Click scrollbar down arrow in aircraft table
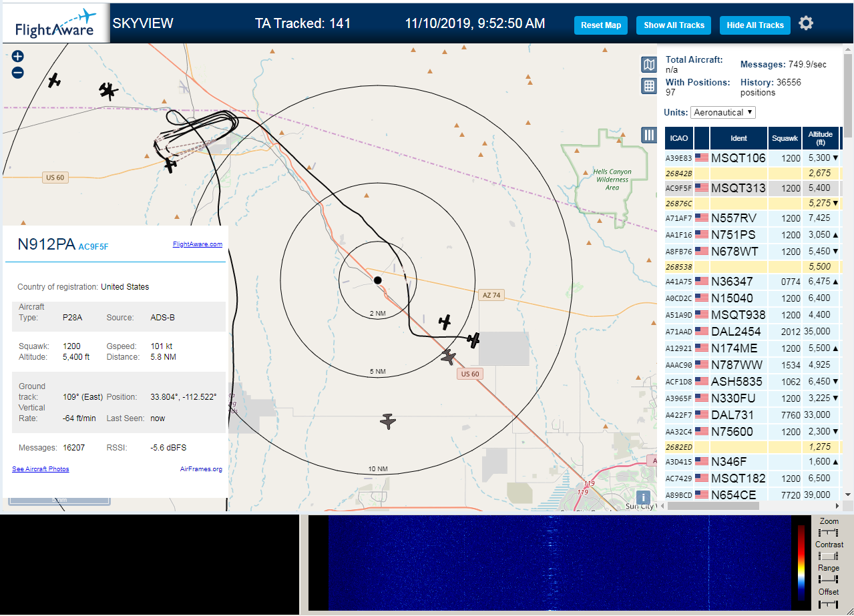 point(848,495)
